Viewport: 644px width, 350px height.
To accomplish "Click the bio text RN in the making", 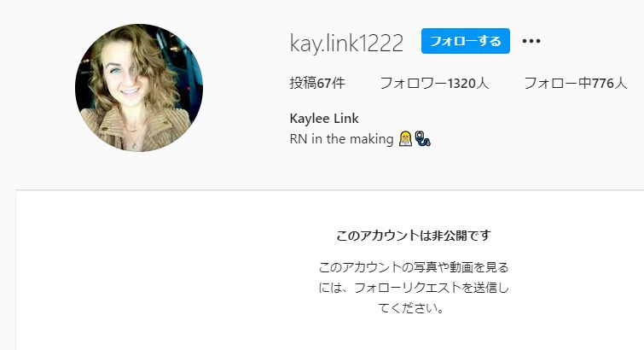I will tap(341, 139).
